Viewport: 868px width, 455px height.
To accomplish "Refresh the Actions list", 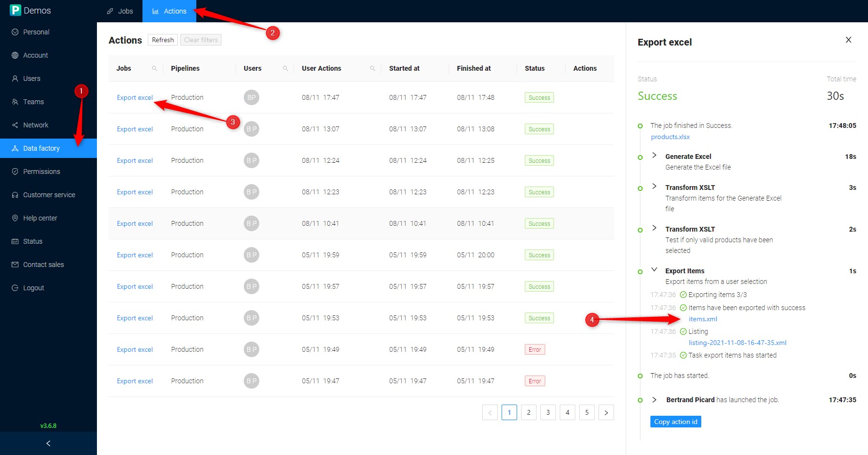I will (x=162, y=39).
